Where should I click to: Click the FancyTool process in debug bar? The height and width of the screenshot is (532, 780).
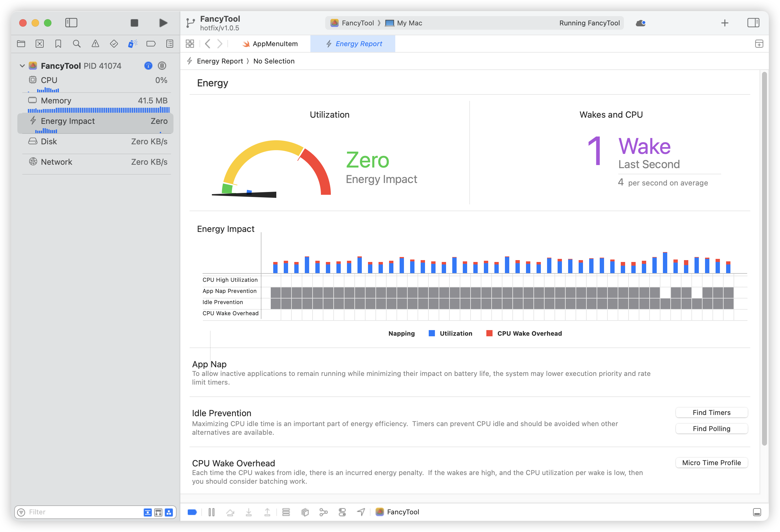tap(397, 512)
